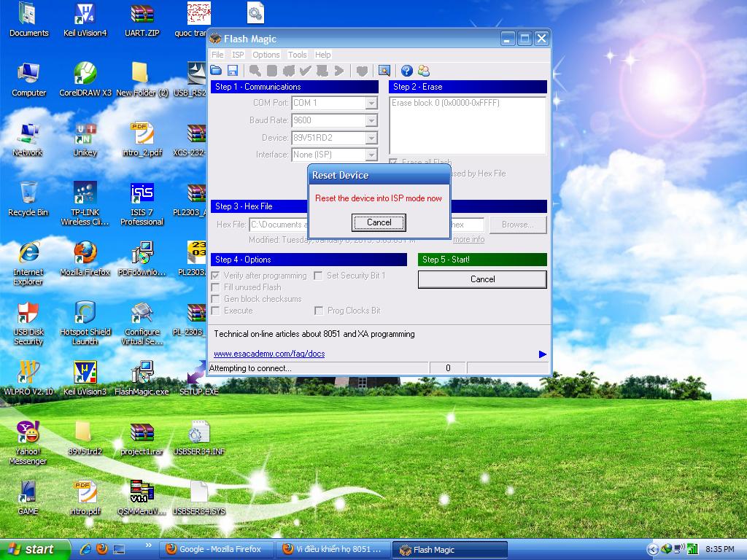Click the Windows start button
Viewport: 747px width, 560px height.
tap(34, 550)
